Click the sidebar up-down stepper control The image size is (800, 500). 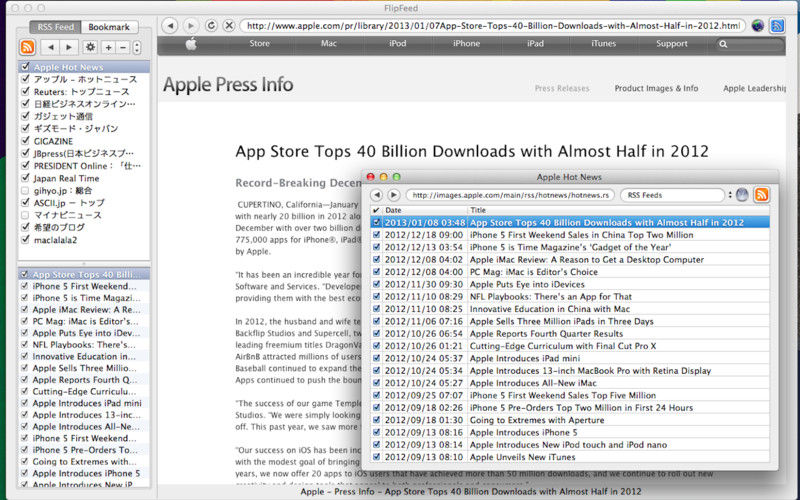click(x=137, y=47)
